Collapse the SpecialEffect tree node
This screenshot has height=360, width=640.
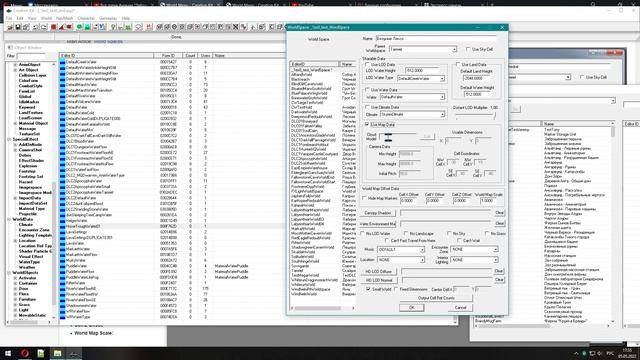(9, 139)
